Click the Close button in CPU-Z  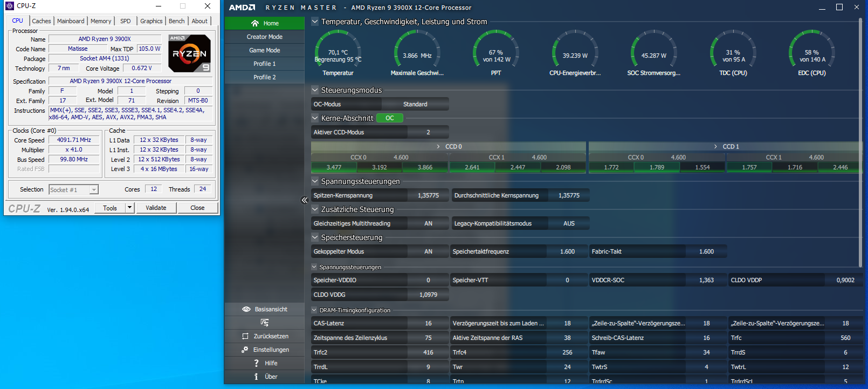(197, 208)
